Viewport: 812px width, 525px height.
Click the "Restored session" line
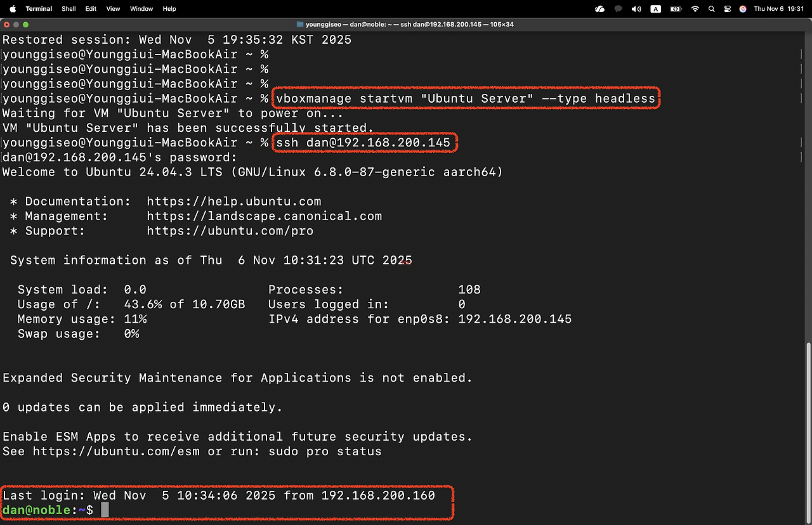click(x=177, y=40)
